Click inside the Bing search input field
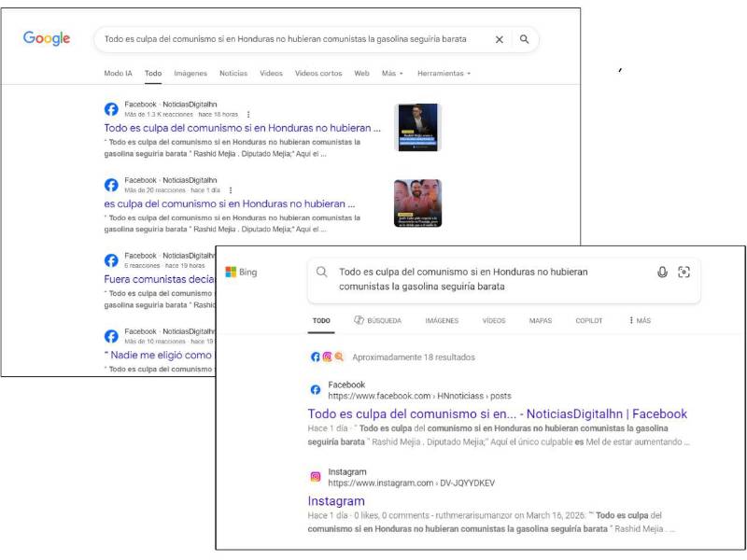Viewport: 747px width, 560px height. point(467,274)
